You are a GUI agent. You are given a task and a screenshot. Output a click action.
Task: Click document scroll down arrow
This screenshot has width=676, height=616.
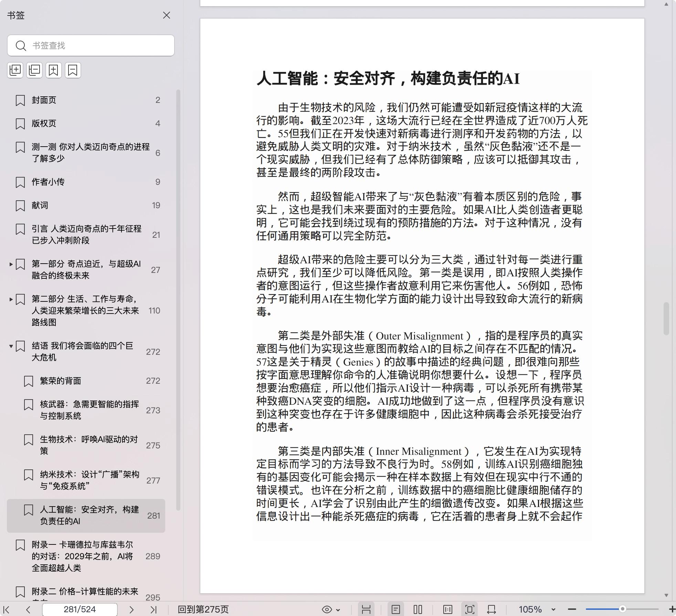click(x=666, y=595)
